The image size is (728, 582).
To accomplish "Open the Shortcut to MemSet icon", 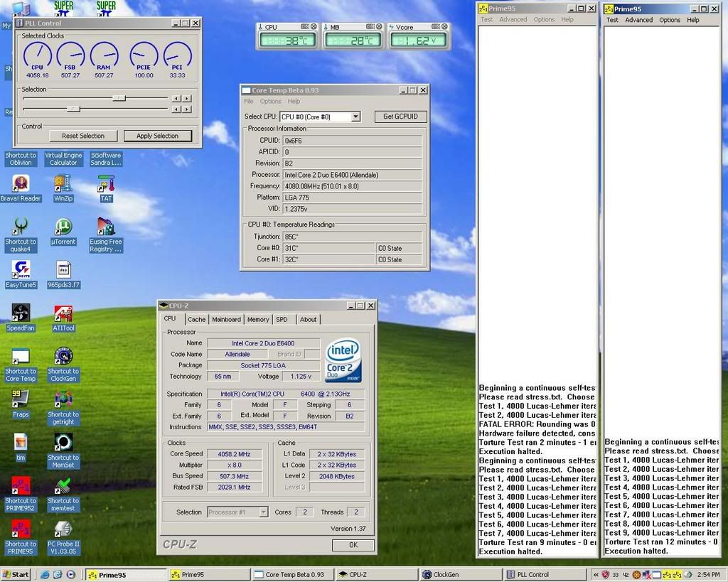I will 63,443.
